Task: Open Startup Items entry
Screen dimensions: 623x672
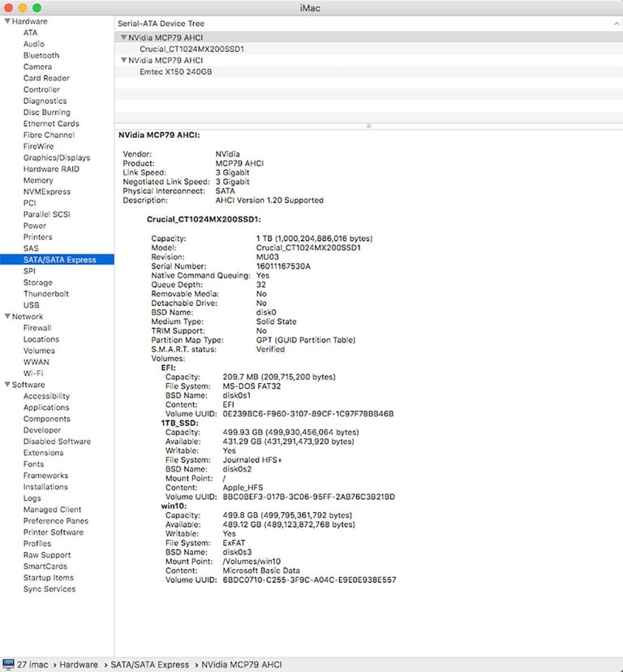Action: pos(49,578)
